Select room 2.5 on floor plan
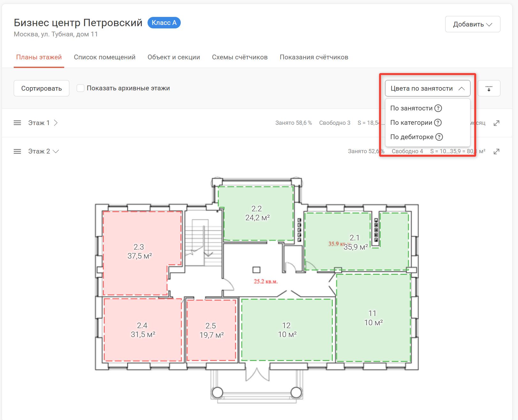This screenshot has height=420, width=518. pyautogui.click(x=211, y=330)
